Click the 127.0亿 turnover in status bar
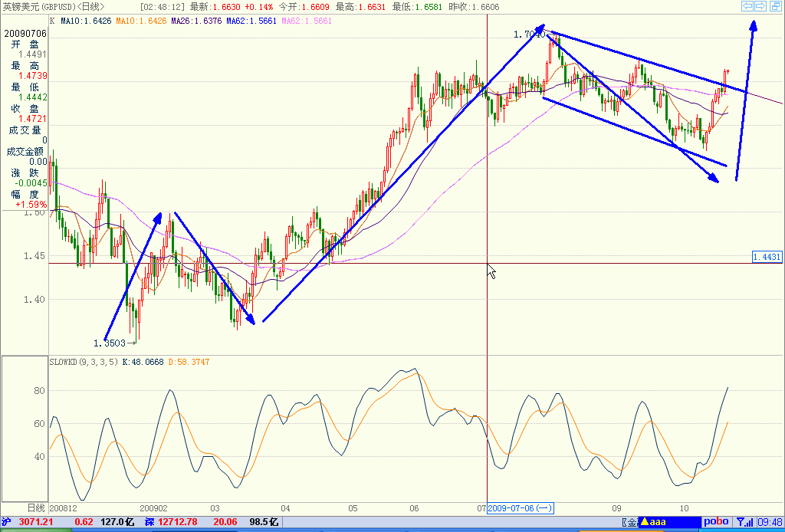The height and width of the screenshot is (532, 785). [x=117, y=523]
